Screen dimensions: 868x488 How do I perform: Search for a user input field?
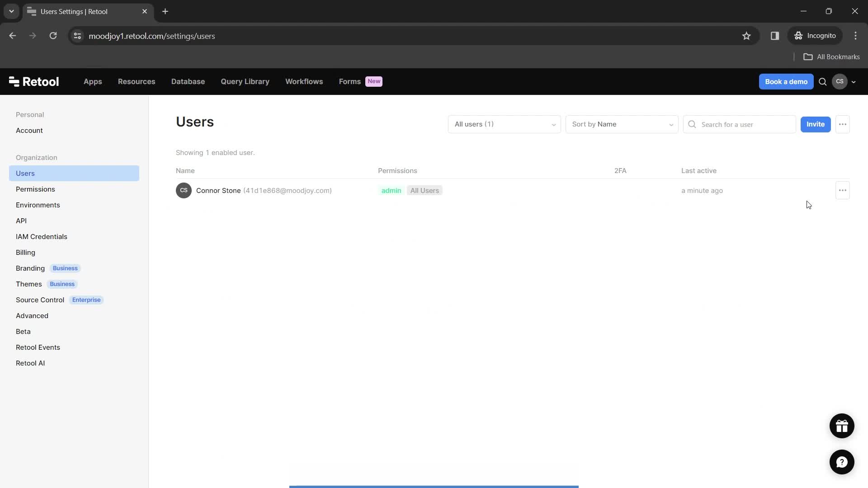tap(745, 124)
